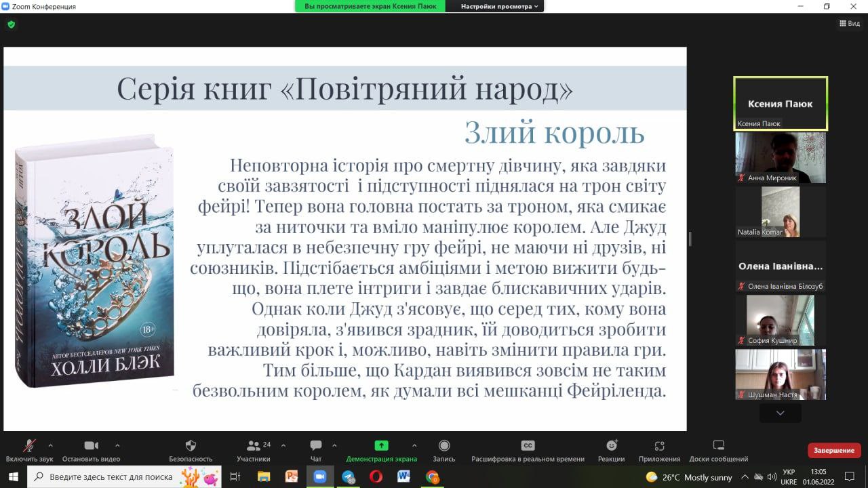Screen dimensions: 868x488
Task: Start recording with Запись
Action: coord(444,450)
